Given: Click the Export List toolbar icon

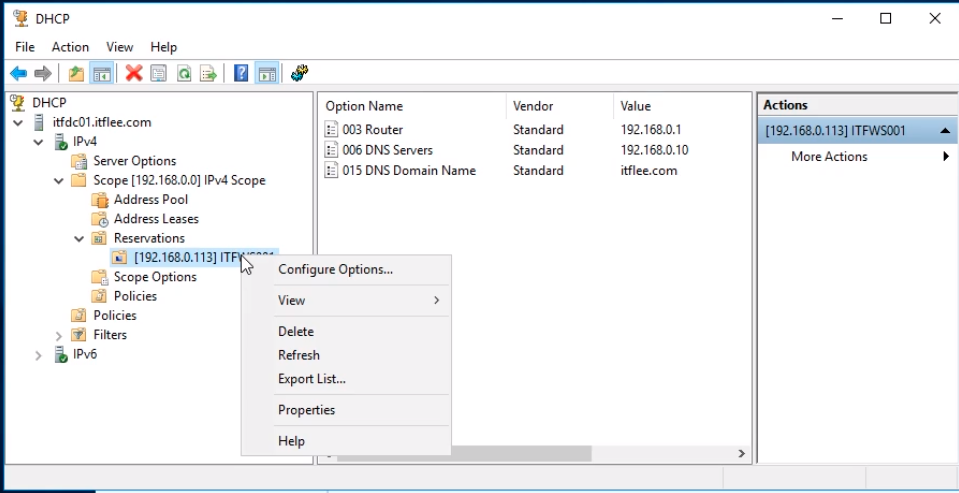Looking at the screenshot, I should point(209,74).
